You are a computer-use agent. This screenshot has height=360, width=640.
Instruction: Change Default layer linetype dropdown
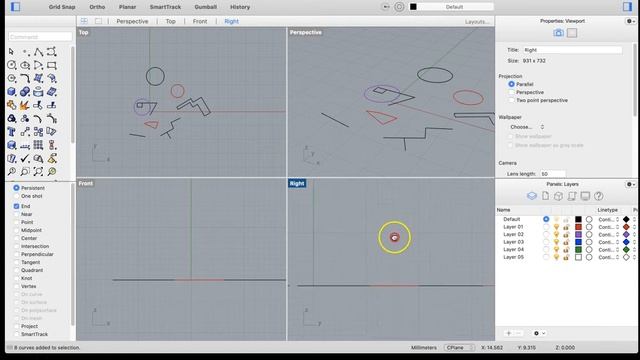(x=609, y=219)
